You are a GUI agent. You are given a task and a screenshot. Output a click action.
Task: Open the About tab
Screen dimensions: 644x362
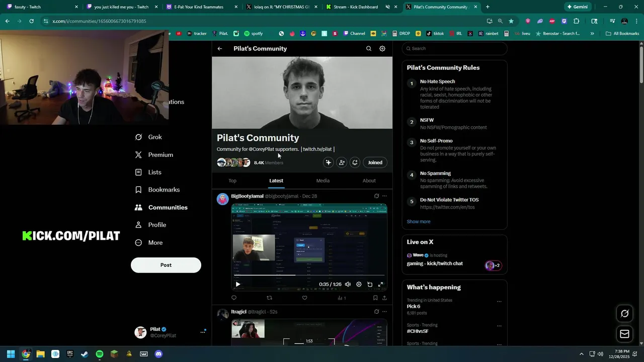[x=369, y=180]
